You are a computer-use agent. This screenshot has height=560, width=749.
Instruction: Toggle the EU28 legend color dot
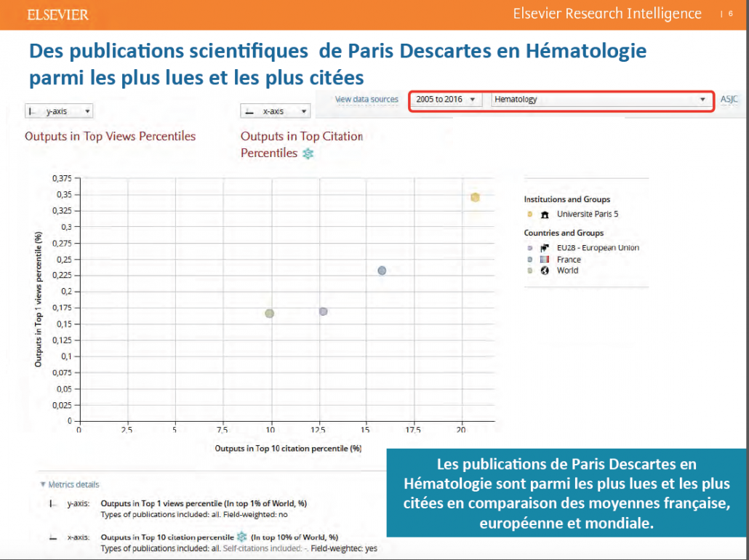pyautogui.click(x=529, y=248)
